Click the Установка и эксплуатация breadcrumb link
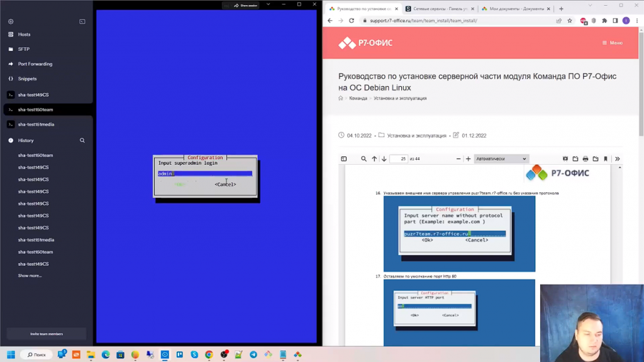This screenshot has width=644, height=362. tap(400, 99)
